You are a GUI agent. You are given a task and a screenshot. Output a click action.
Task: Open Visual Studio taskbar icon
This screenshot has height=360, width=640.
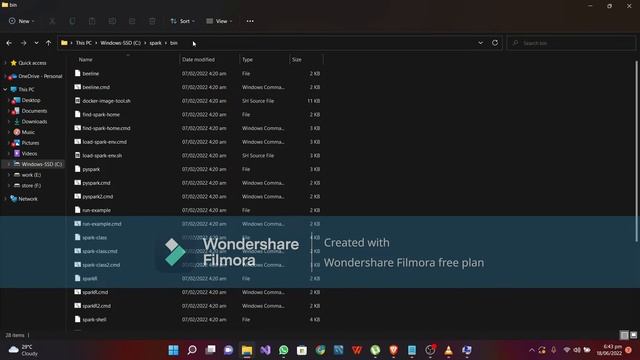click(x=265, y=350)
